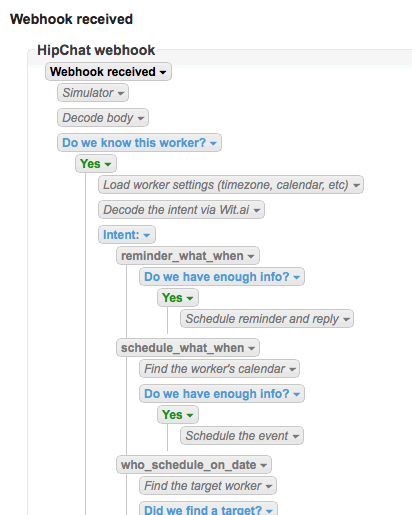Select 'Did we find a target?' condition
Viewport: 412px width, 515px height.
pyautogui.click(x=208, y=508)
